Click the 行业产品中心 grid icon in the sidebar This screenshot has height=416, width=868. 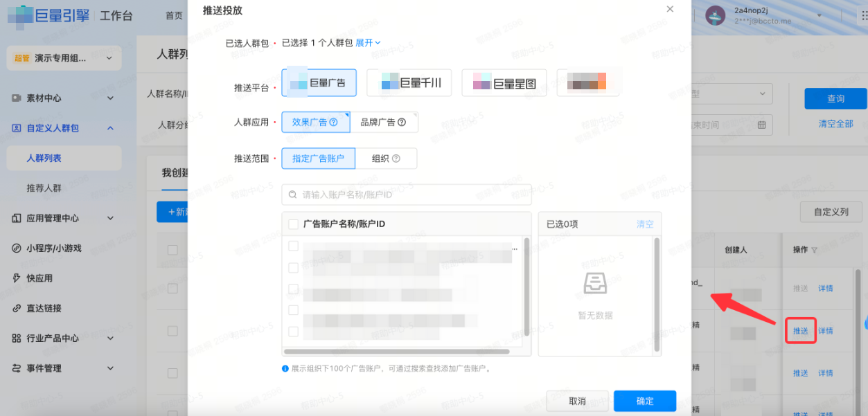17,338
